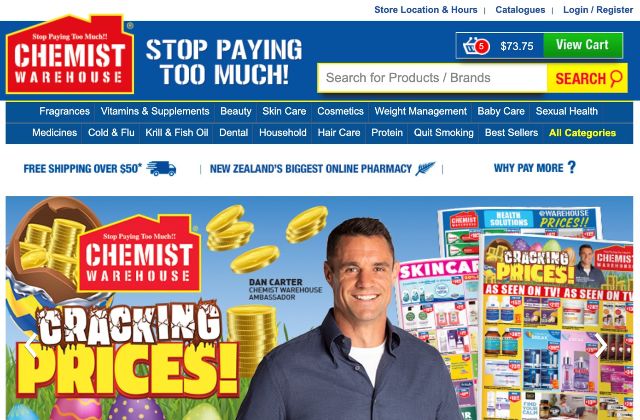Go to the Best Sellers section

point(511,133)
